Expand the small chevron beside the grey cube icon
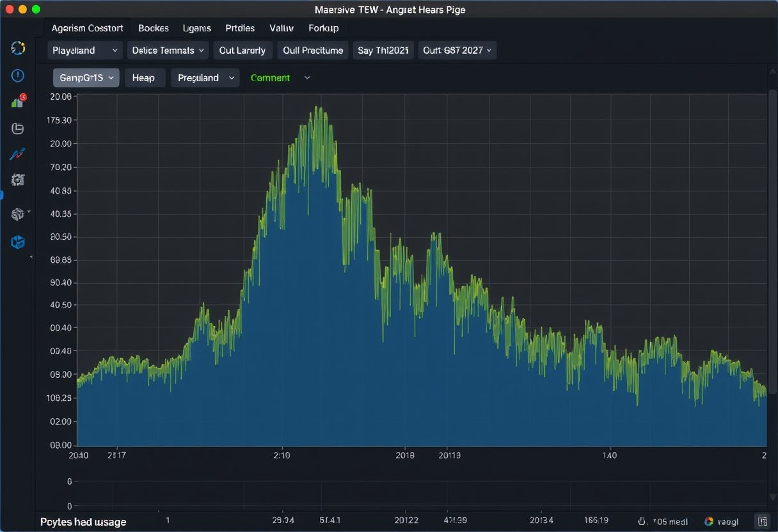 tap(29, 211)
